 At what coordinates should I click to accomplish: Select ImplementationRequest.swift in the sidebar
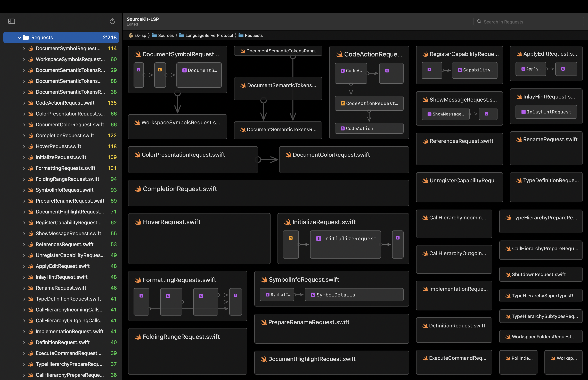coord(61,331)
